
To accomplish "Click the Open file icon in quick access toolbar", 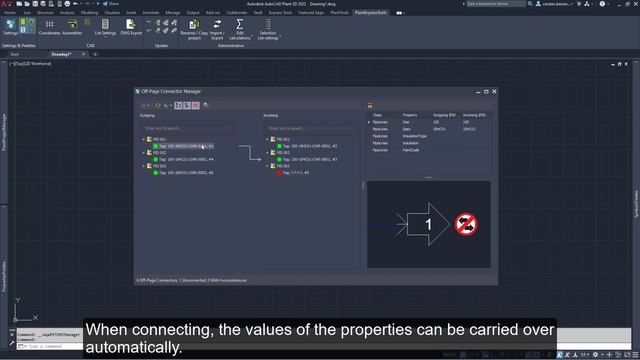I will [x=27, y=4].
